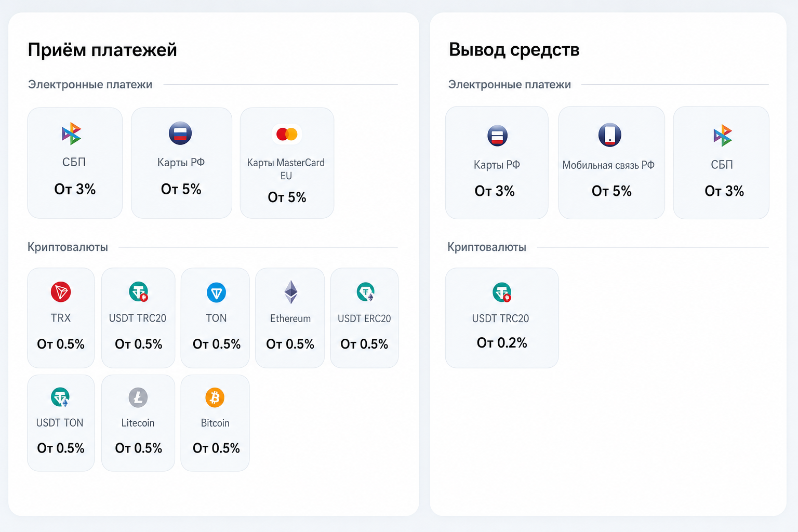Image resolution: width=798 pixels, height=532 pixels.
Task: Choose СБП withdrawal card
Action: tap(721, 163)
